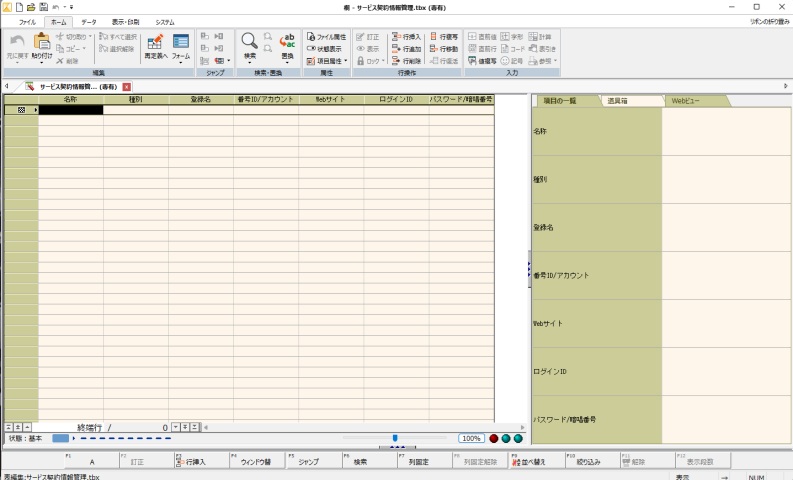Open the ファイル menu tab
Screen dimensions: 793x480
27,22
